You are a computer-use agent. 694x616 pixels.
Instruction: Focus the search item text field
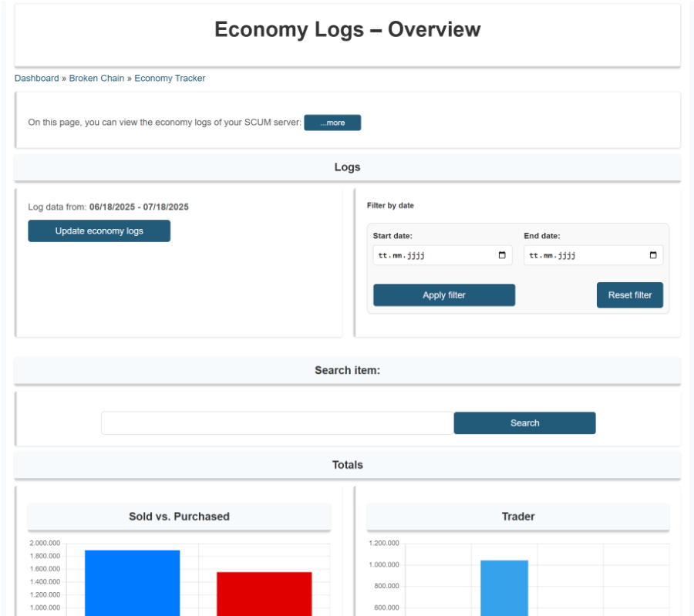277,423
